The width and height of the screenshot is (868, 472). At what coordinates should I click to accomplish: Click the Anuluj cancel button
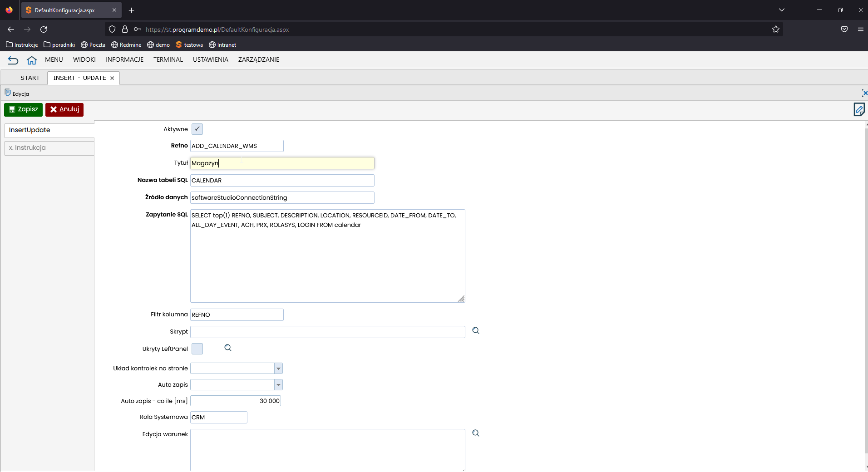[64, 109]
